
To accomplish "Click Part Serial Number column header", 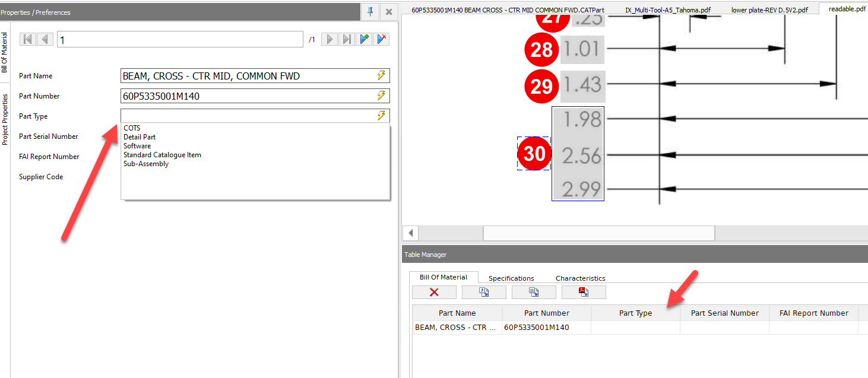I will coord(725,313).
